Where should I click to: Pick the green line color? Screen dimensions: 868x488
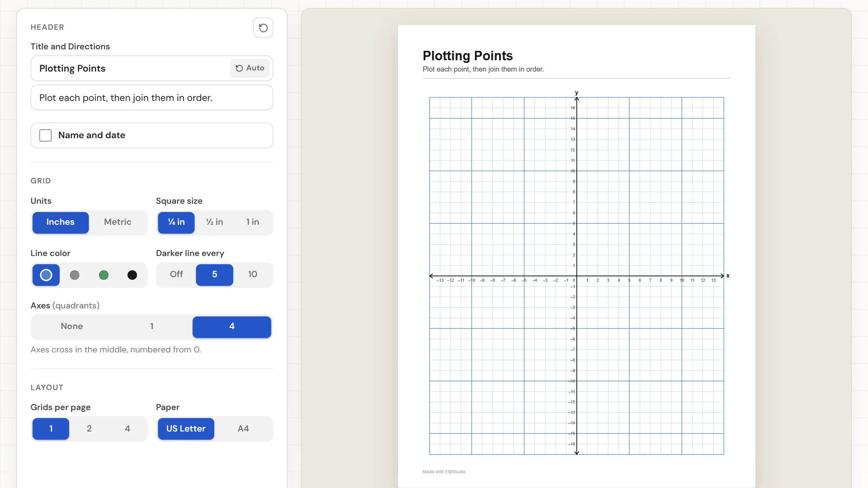(104, 275)
